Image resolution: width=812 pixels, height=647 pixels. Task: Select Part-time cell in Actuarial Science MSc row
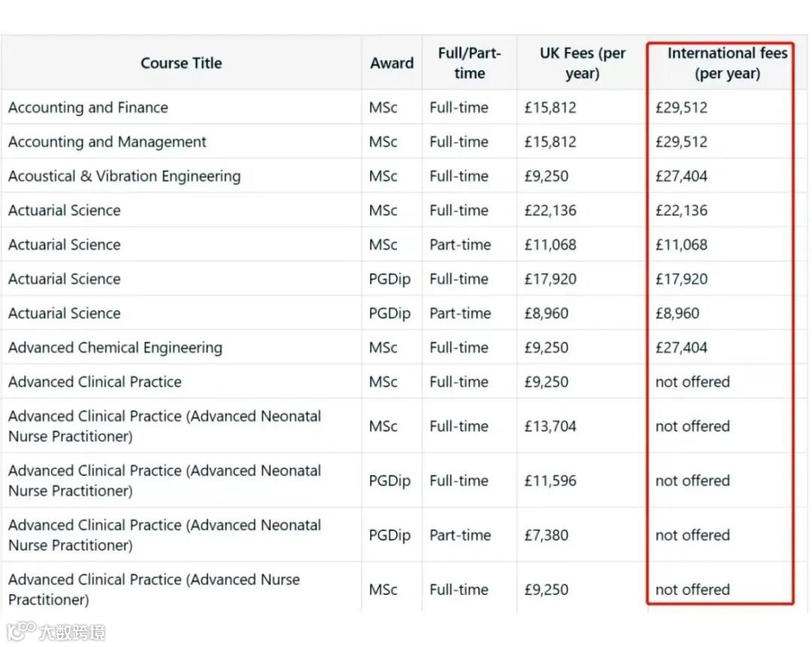point(460,245)
